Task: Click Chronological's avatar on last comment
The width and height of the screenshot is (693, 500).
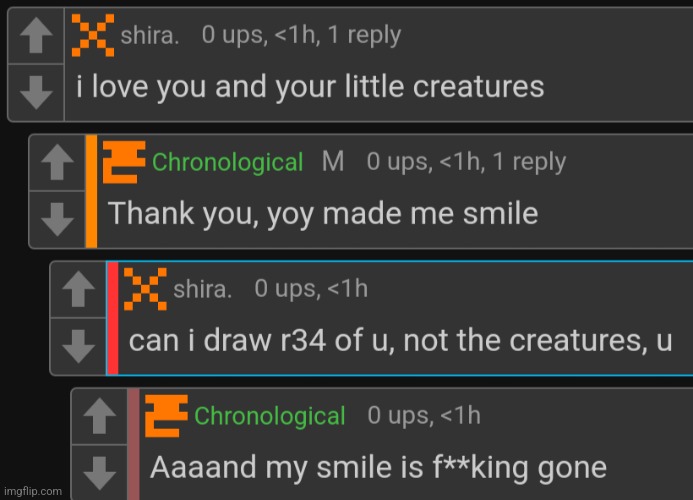Action: (x=166, y=414)
